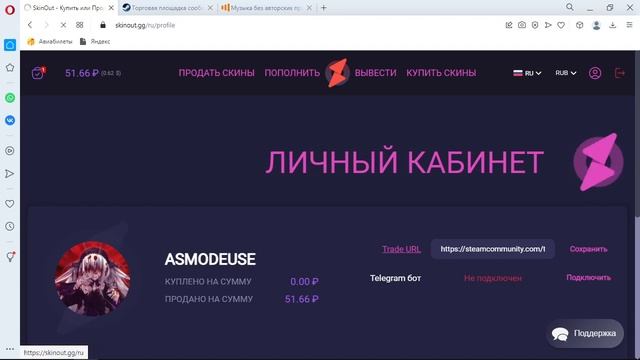Open the Яндекс bookmark
Viewport: 640px width, 360px height.
coord(95,41)
